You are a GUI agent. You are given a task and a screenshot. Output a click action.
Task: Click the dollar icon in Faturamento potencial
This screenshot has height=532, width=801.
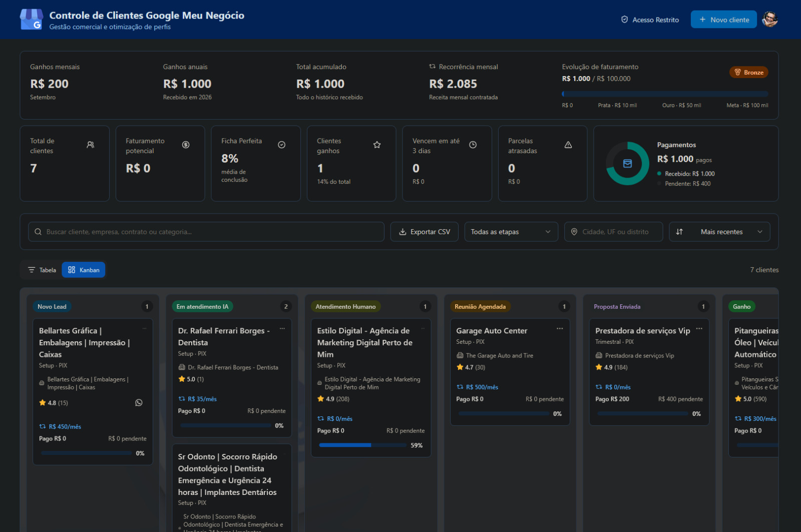point(186,145)
